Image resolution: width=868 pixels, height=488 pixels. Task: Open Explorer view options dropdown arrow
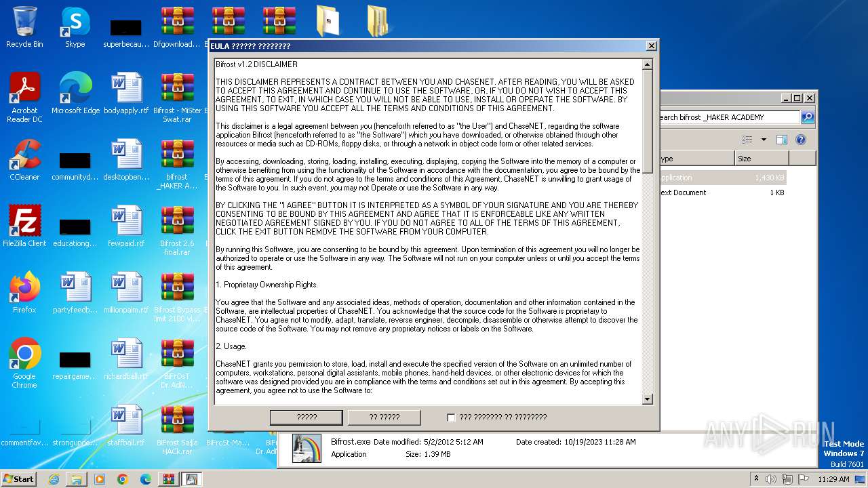(x=764, y=140)
